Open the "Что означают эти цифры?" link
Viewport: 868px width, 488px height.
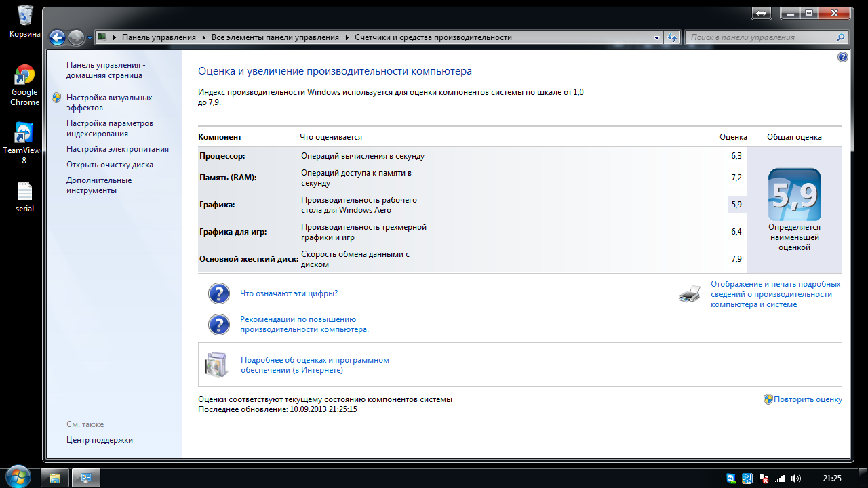[289, 293]
